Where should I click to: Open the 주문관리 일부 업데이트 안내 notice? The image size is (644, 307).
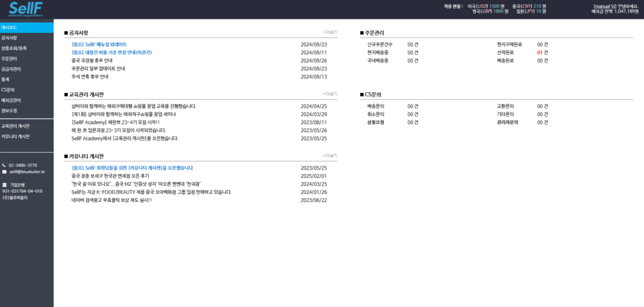click(98, 69)
